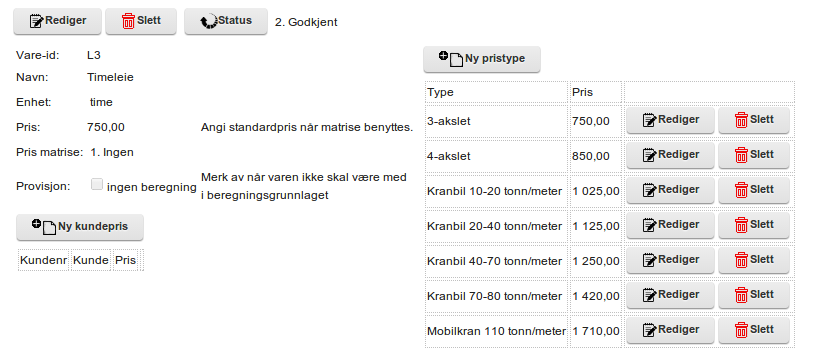Click trash icon for Mobilkran 110 tonn/meter
This screenshot has width=814, height=363.
coord(741,330)
